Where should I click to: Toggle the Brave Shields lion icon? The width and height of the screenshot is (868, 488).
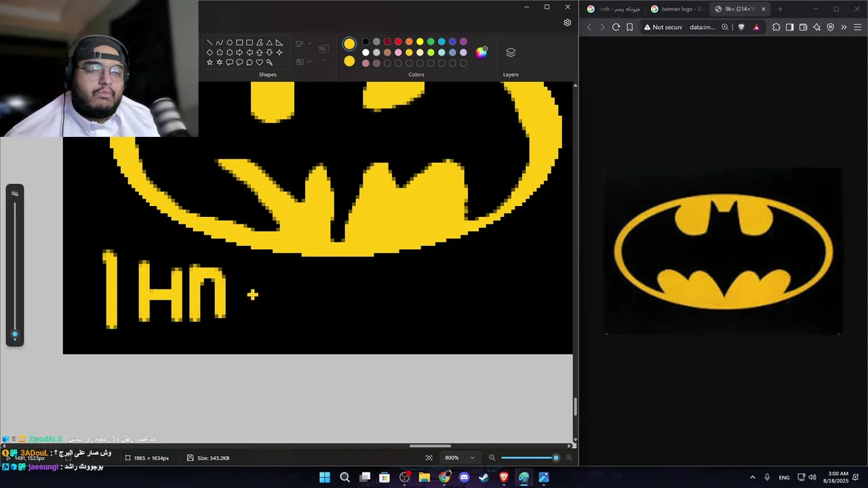(741, 27)
